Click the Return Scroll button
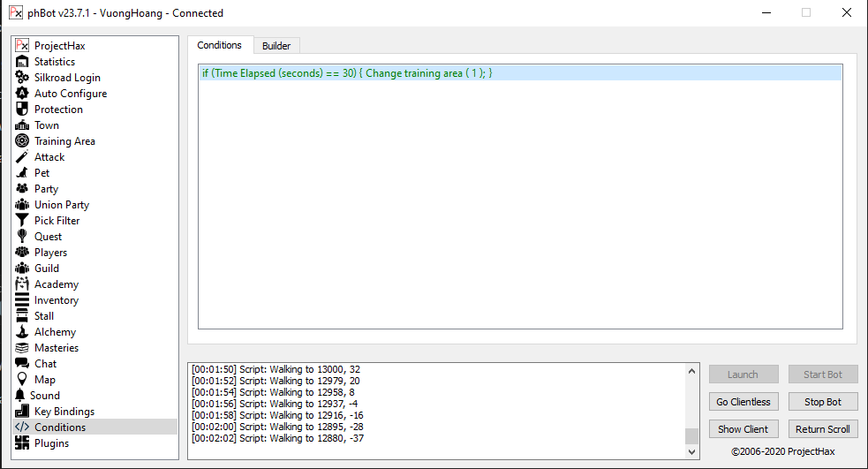868x469 pixels. (822, 429)
